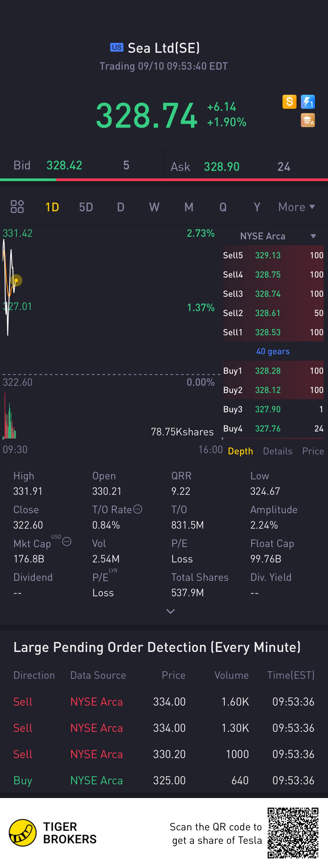Image resolution: width=328 pixels, height=868 pixels.
Task: Expand more stock details chevron
Action: coord(171,611)
